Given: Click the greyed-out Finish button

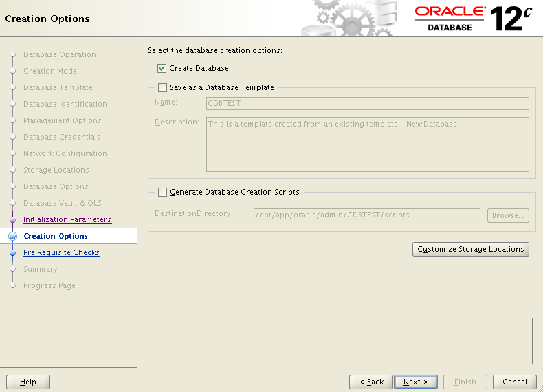Looking at the screenshot, I should click(x=465, y=382).
